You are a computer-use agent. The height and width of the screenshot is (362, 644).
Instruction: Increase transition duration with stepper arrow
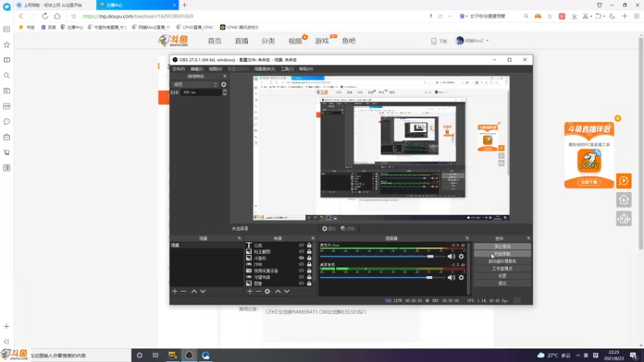point(225,91)
